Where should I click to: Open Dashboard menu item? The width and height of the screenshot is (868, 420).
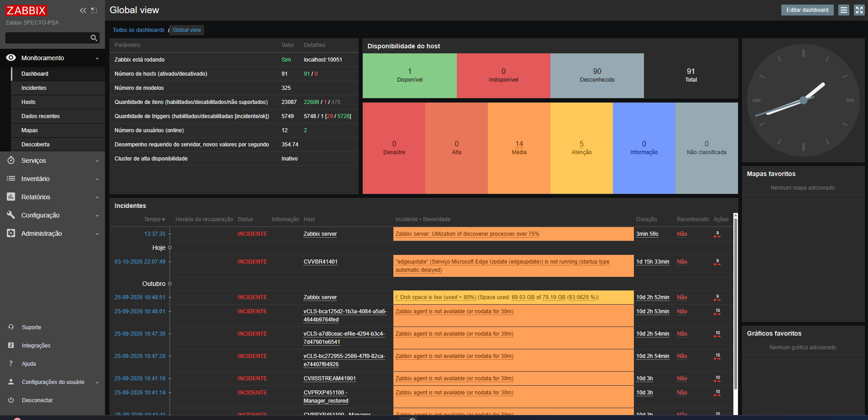(58, 73)
